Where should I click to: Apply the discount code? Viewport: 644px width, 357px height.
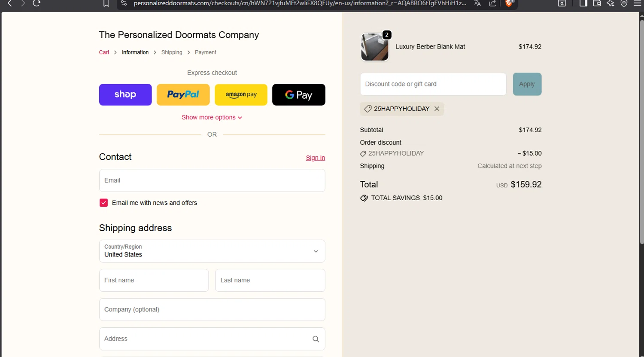pos(527,84)
